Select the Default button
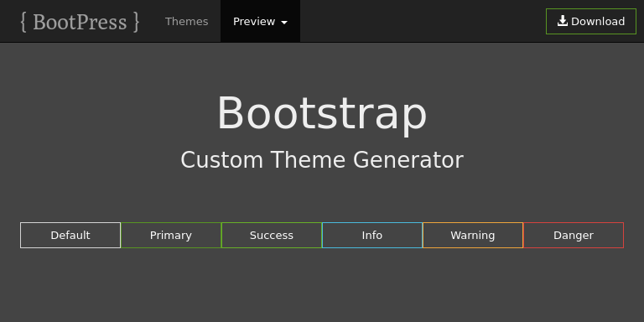The height and width of the screenshot is (322, 644). tap(70, 236)
